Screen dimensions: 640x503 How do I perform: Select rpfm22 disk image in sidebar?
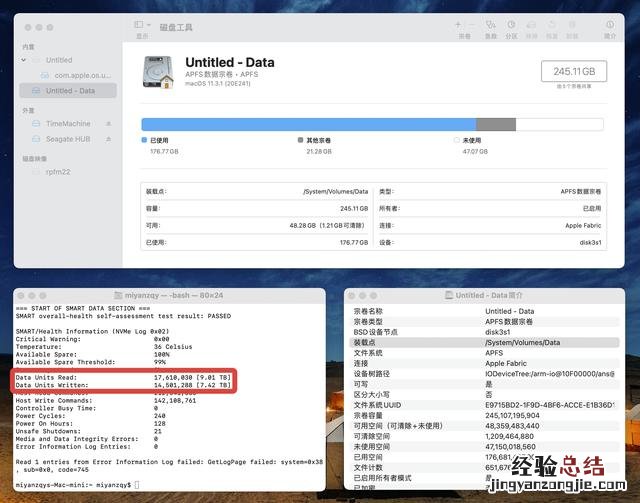coord(58,172)
